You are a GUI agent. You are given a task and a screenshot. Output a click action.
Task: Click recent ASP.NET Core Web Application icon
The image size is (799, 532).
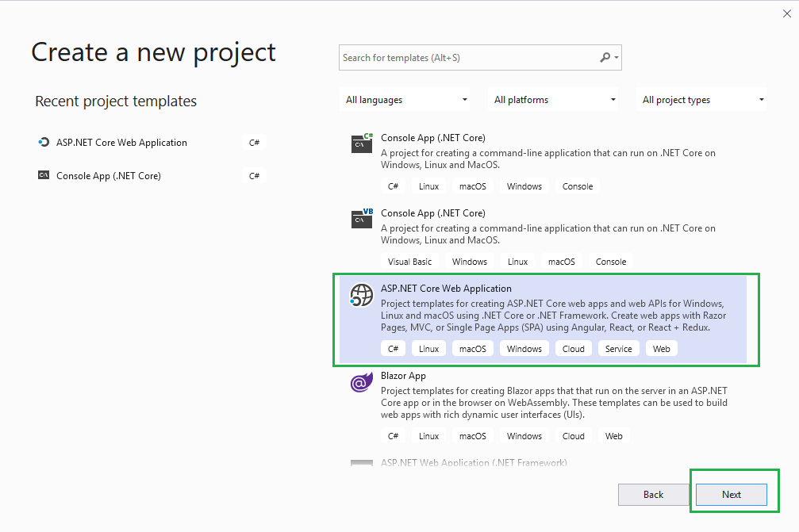[x=44, y=143]
